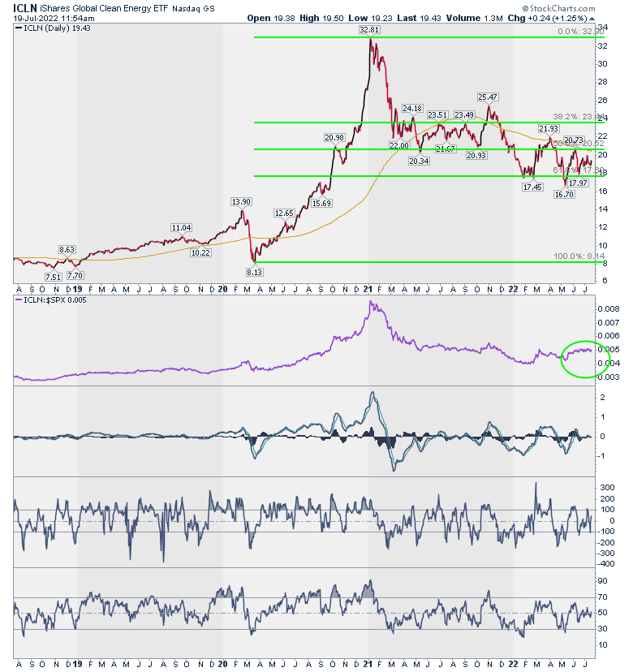Click the 90 value on RSI axis

coord(603,581)
